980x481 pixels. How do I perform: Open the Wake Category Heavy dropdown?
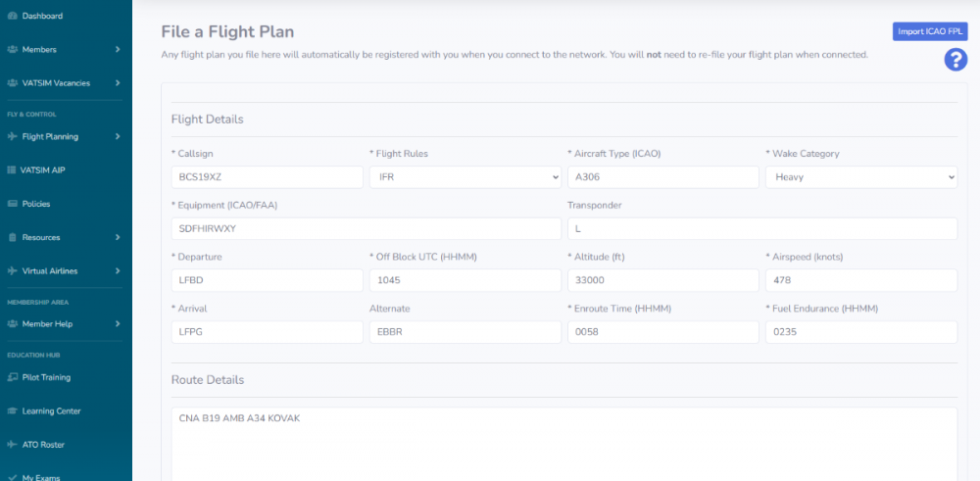[860, 177]
